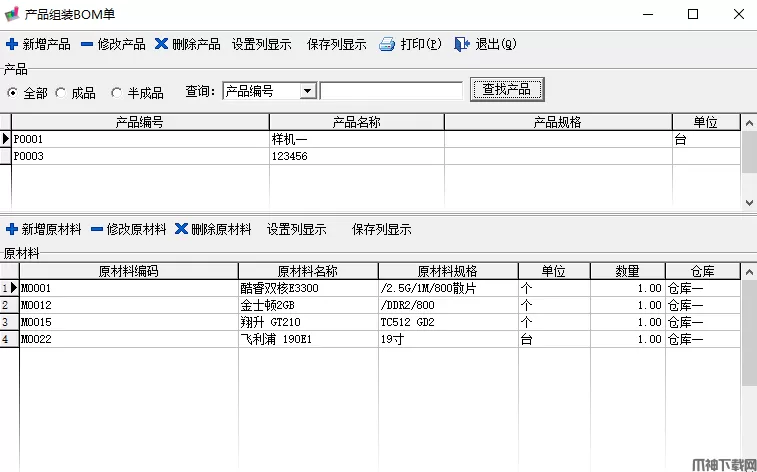Click the material name 飞利浦 190E1

point(276,339)
